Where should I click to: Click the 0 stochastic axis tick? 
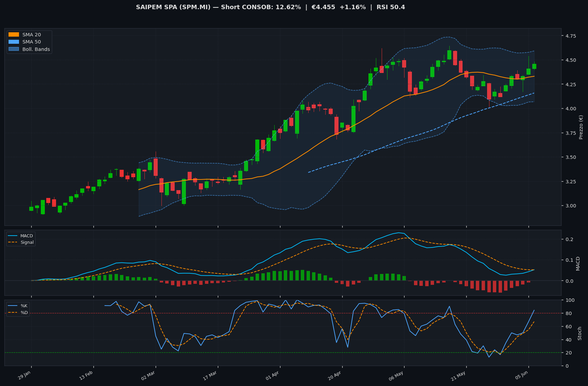pos(567,366)
